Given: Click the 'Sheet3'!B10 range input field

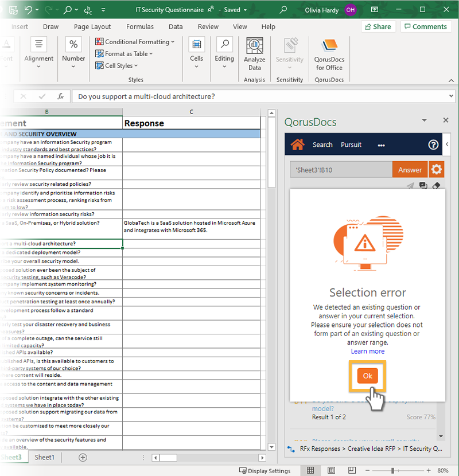Looking at the screenshot, I should (x=341, y=170).
